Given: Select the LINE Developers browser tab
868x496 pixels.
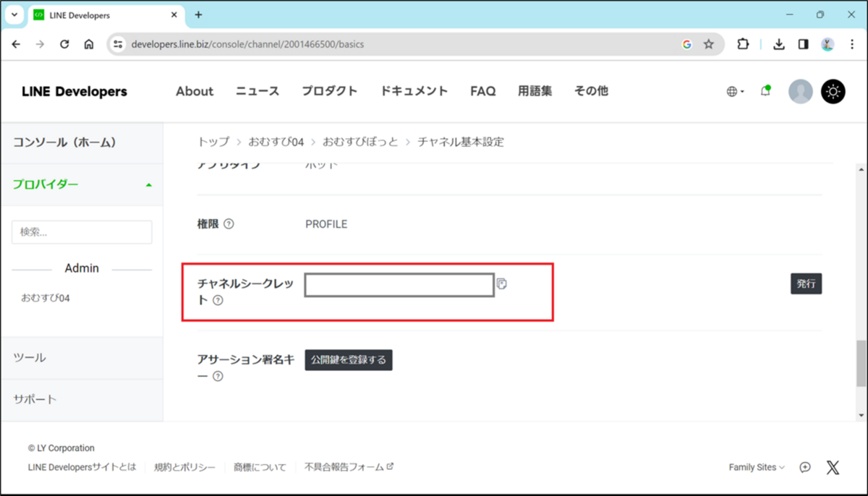Looking at the screenshot, I should tap(105, 14).
